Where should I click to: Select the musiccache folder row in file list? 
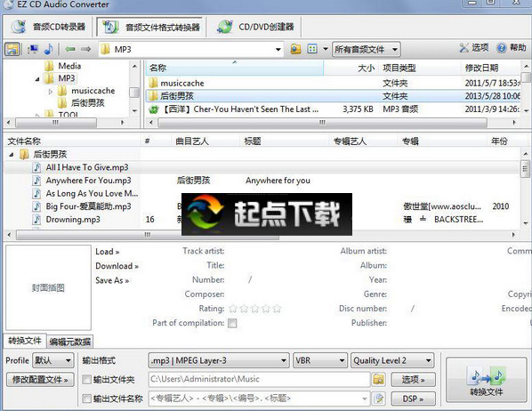pos(334,83)
